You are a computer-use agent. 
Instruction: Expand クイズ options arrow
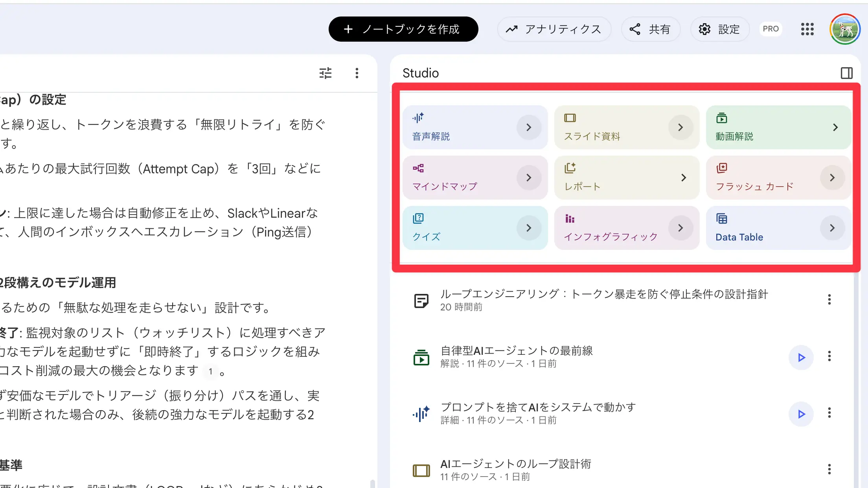(x=529, y=228)
